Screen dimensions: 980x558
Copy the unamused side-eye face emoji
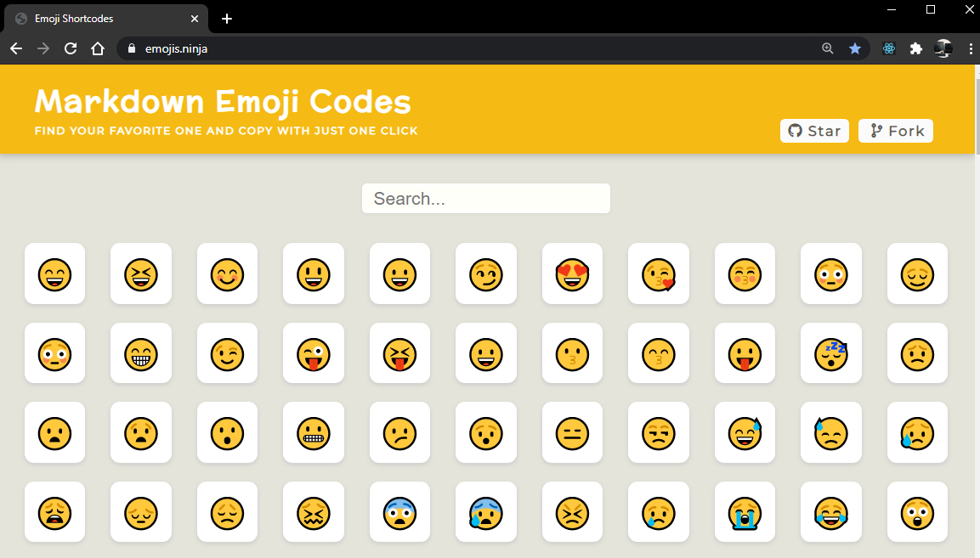click(658, 432)
